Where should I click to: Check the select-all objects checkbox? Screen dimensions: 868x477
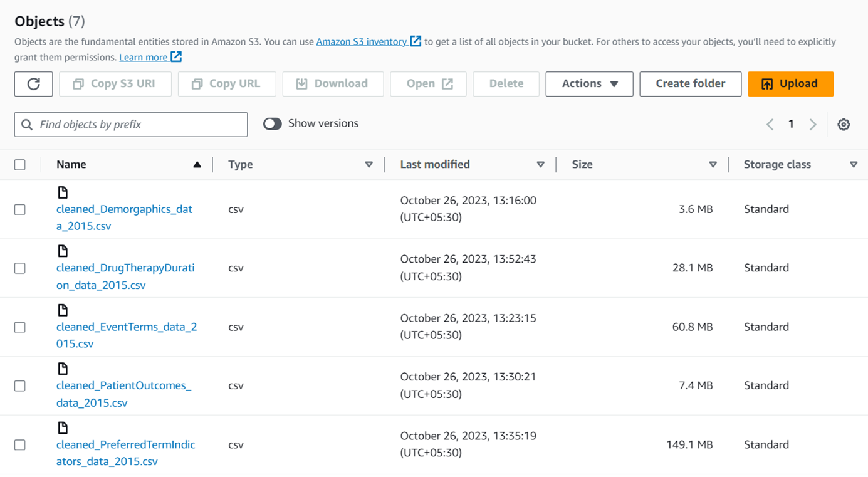[x=20, y=164]
